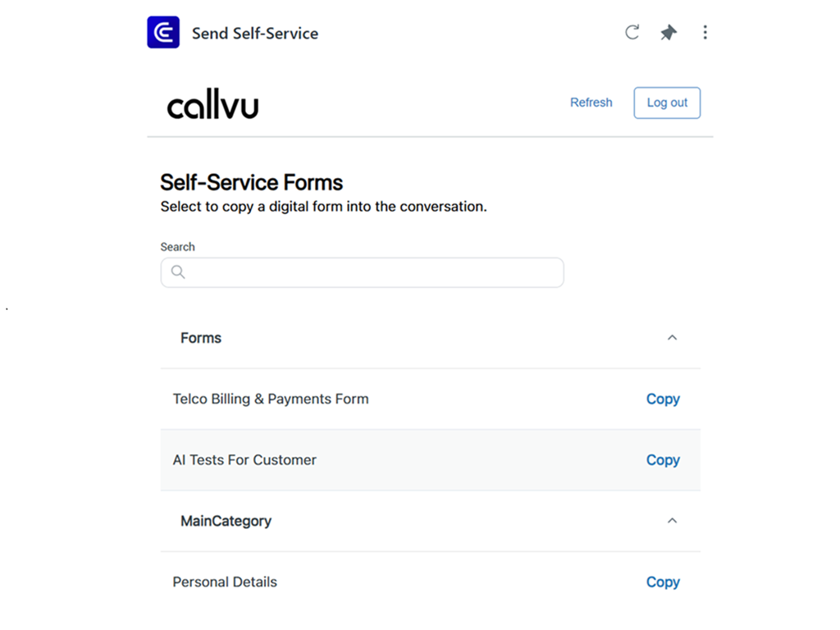Click the Callvu logo
This screenshot has height=630, width=840.
(x=212, y=103)
